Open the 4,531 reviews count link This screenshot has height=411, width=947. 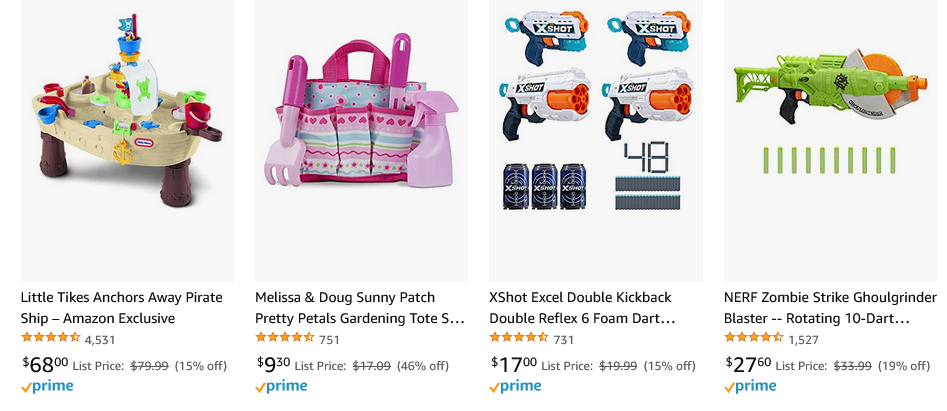pos(100,340)
